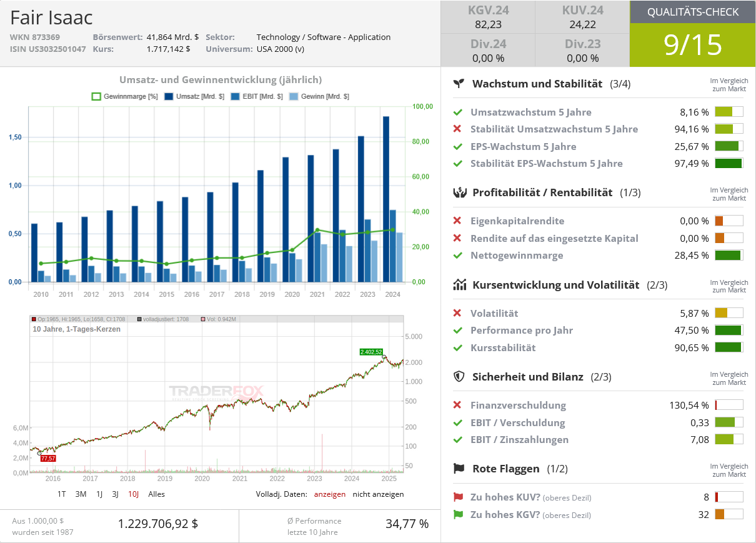
Task: Click the Fair Isaac company title
Action: [52, 17]
